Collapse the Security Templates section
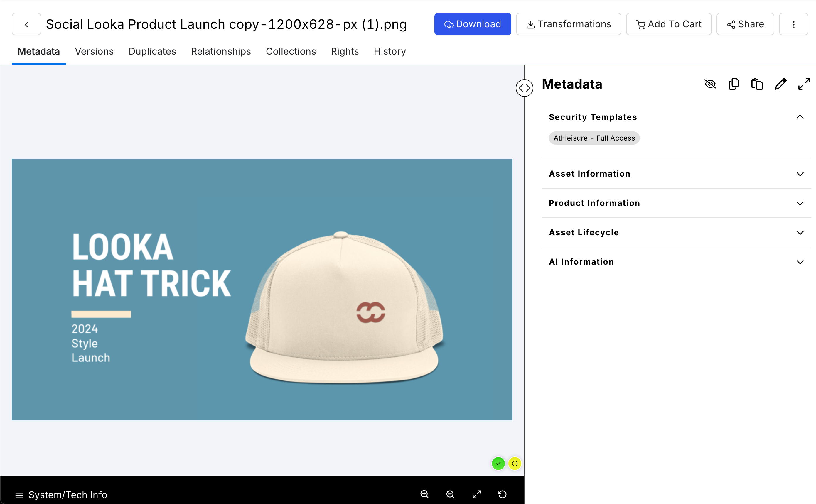The image size is (816, 504). 800,117
